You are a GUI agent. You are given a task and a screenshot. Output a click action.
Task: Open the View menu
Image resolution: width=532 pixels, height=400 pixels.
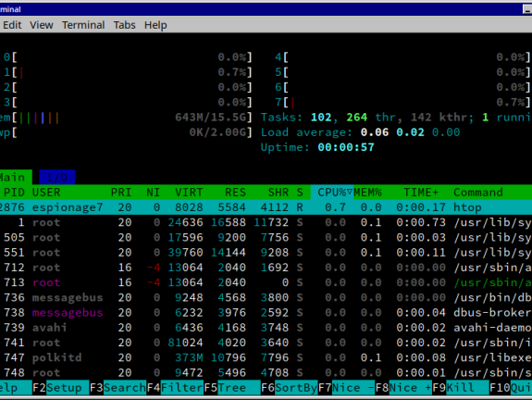(x=42, y=25)
